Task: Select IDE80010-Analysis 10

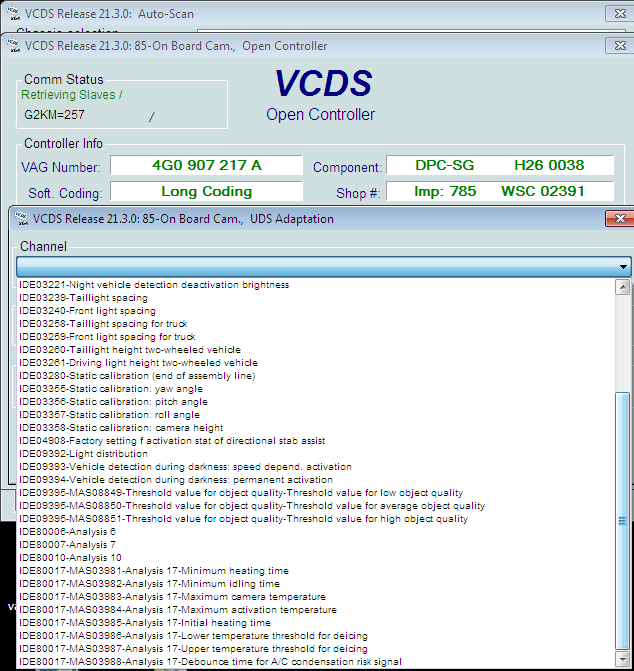Action: [x=316, y=558]
